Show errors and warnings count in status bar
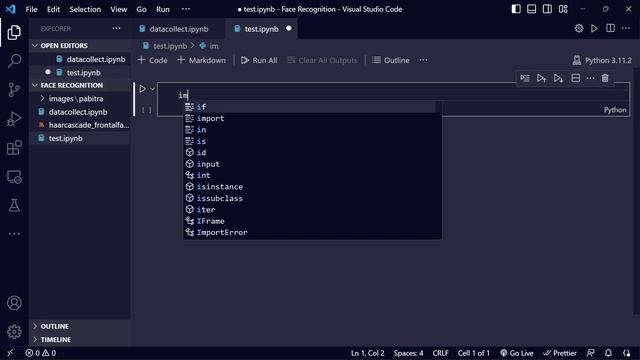Viewport: 640px width, 360px height. tap(41, 353)
